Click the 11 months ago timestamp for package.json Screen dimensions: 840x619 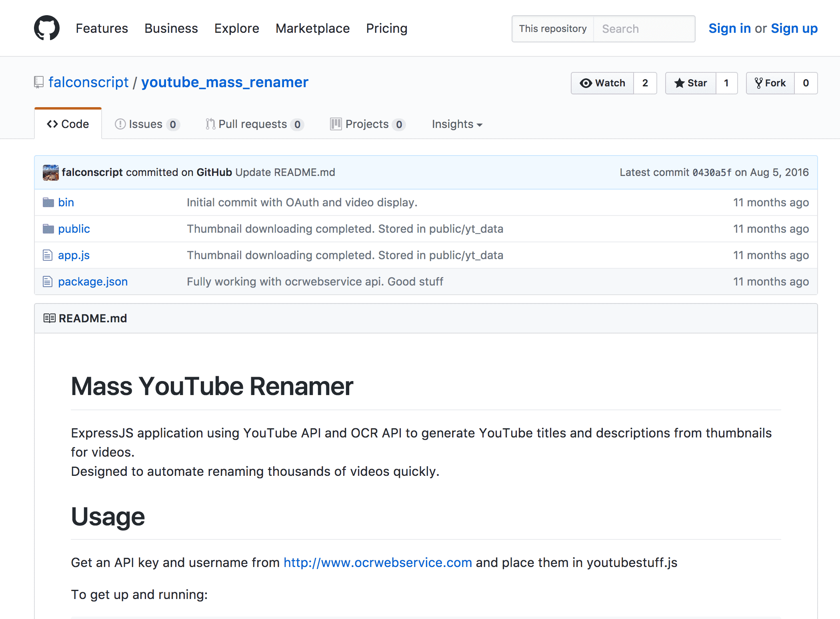[771, 282]
